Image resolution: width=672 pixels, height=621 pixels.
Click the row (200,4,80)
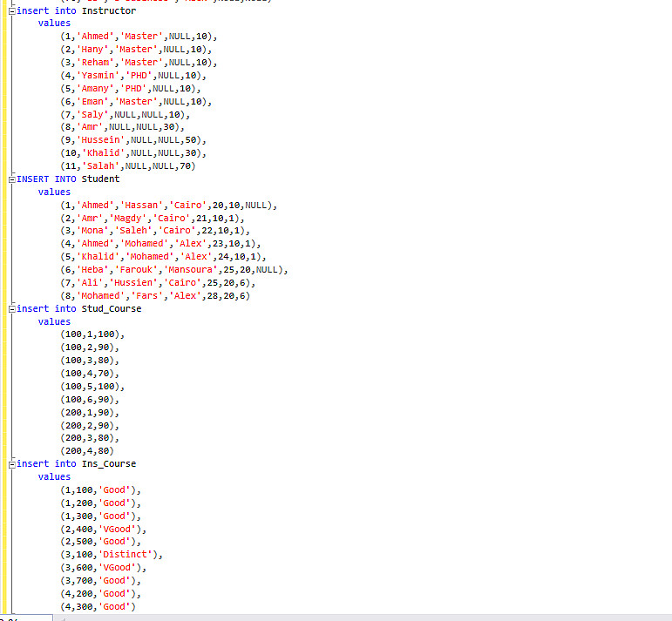click(x=87, y=451)
